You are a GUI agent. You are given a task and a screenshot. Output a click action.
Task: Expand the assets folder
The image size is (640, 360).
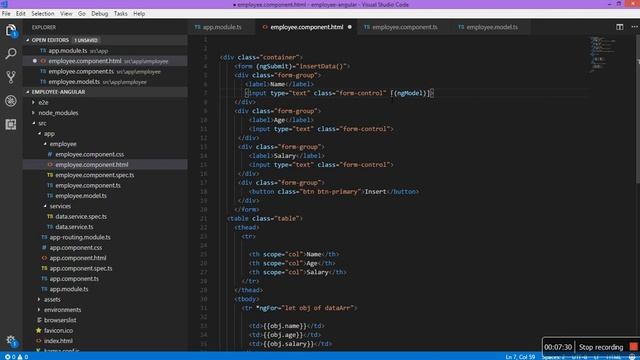point(40,299)
